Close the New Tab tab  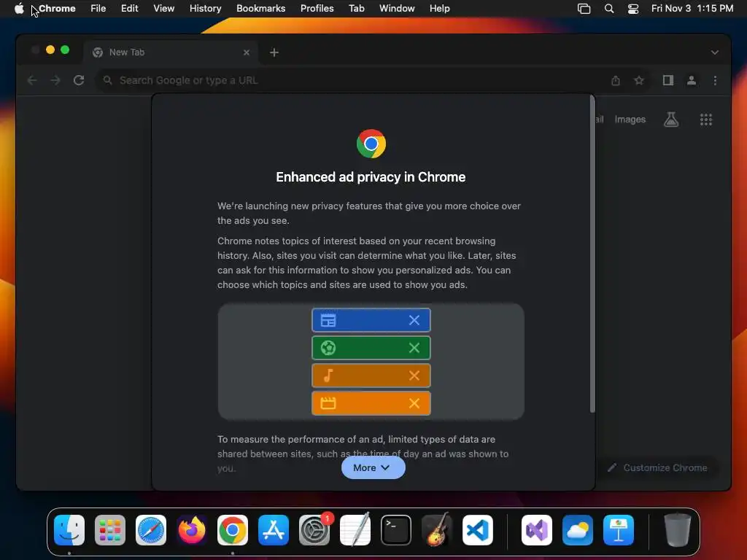(x=247, y=52)
